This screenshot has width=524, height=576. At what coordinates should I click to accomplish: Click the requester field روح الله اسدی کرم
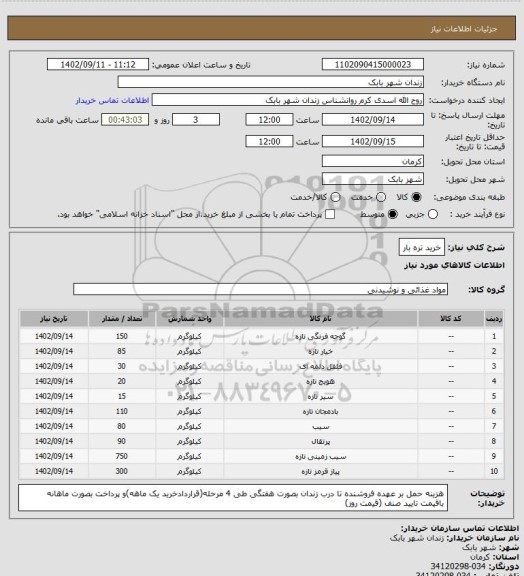pos(288,100)
